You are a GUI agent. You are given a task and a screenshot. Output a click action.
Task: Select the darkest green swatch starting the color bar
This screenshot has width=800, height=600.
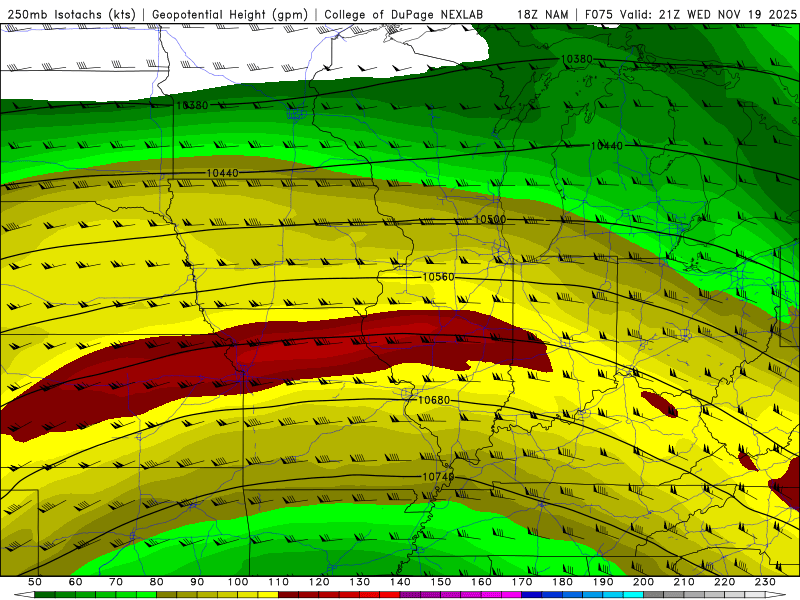tap(44, 595)
